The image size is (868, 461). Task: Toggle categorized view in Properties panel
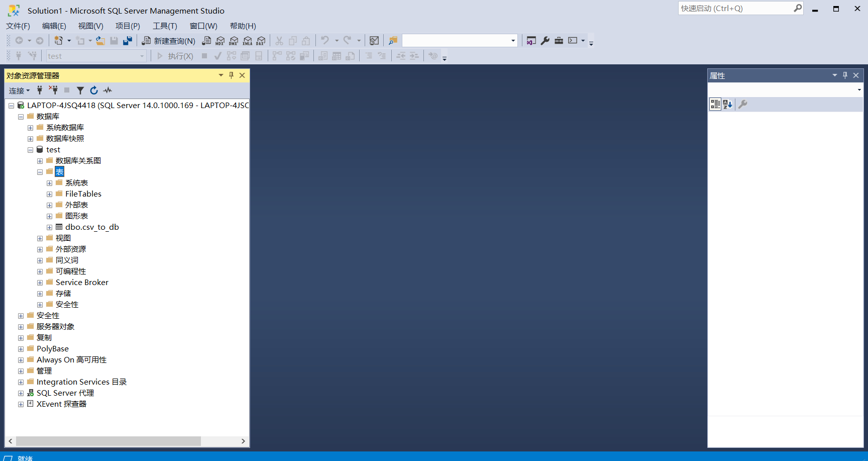[715, 104]
